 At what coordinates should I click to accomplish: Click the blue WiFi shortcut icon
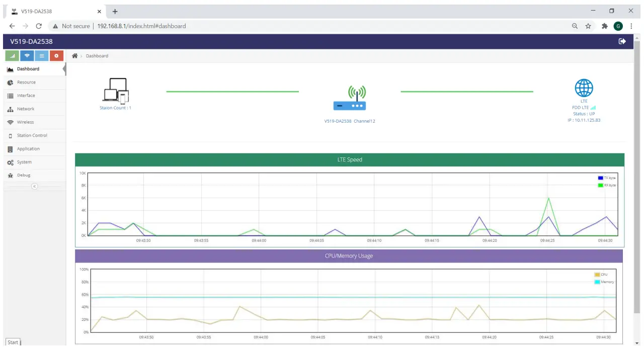coord(27,56)
